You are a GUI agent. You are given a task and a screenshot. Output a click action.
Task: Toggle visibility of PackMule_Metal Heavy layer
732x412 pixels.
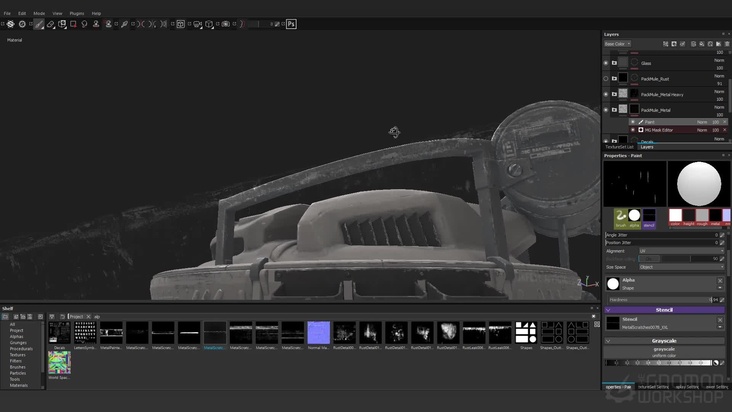point(606,95)
